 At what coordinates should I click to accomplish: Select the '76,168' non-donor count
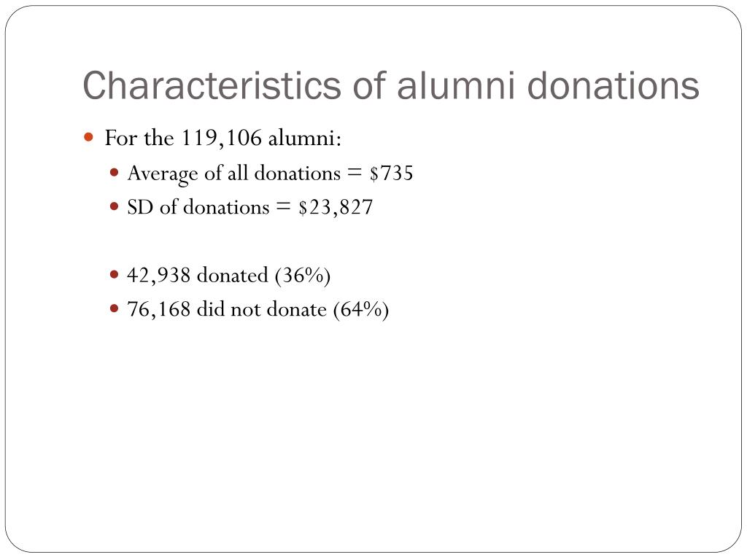158,309
